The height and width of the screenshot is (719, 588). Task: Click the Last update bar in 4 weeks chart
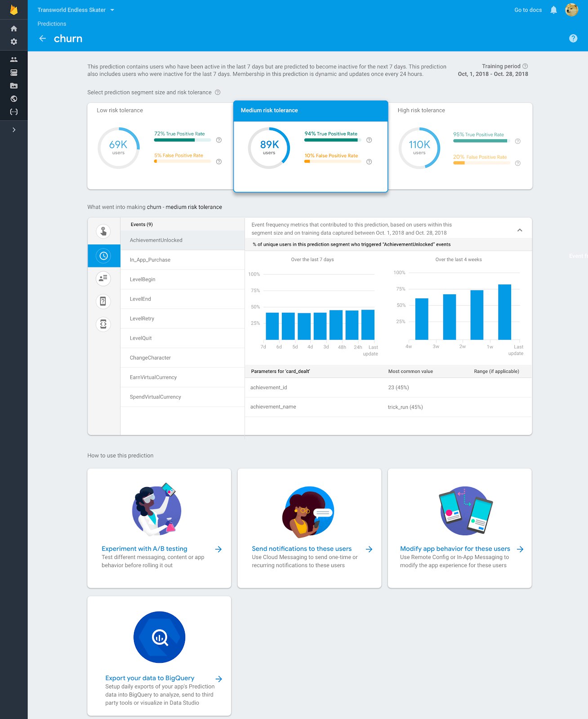tap(504, 312)
